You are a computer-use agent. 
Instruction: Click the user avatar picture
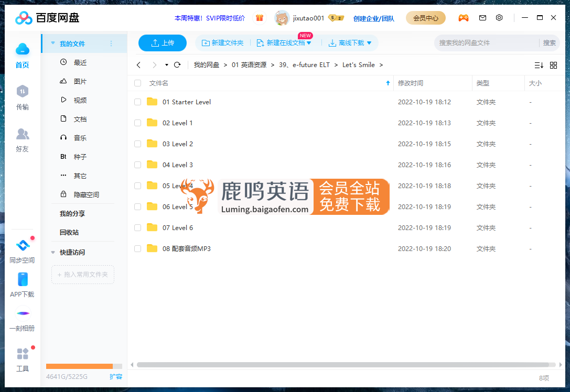click(x=282, y=18)
